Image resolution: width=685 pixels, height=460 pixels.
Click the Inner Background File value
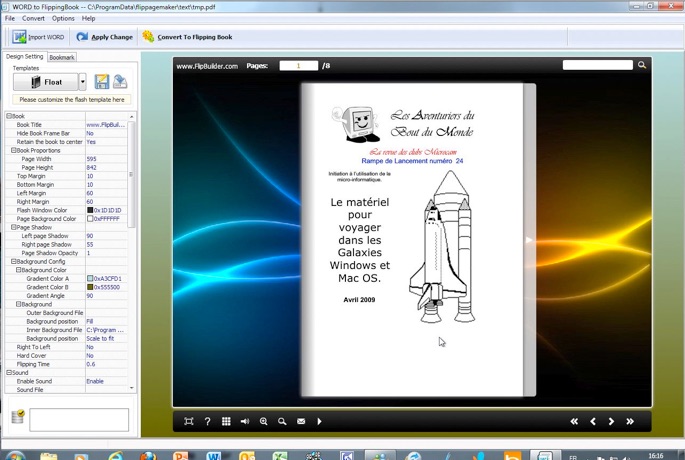click(x=106, y=330)
